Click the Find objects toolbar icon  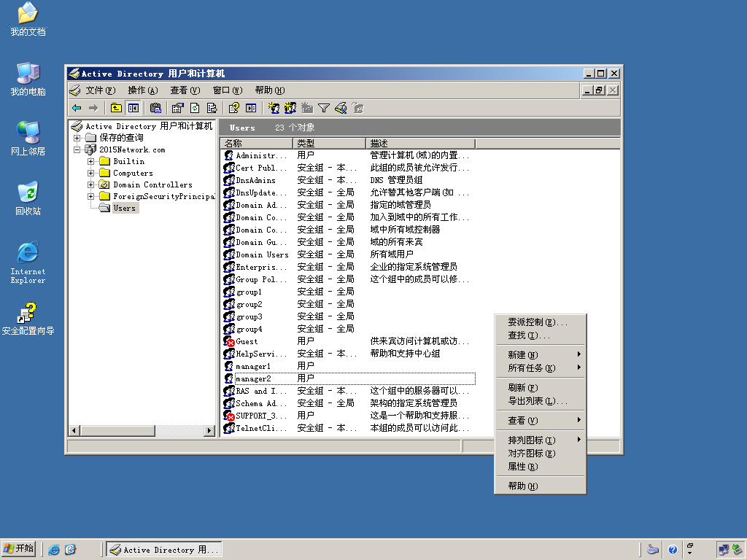[341, 108]
